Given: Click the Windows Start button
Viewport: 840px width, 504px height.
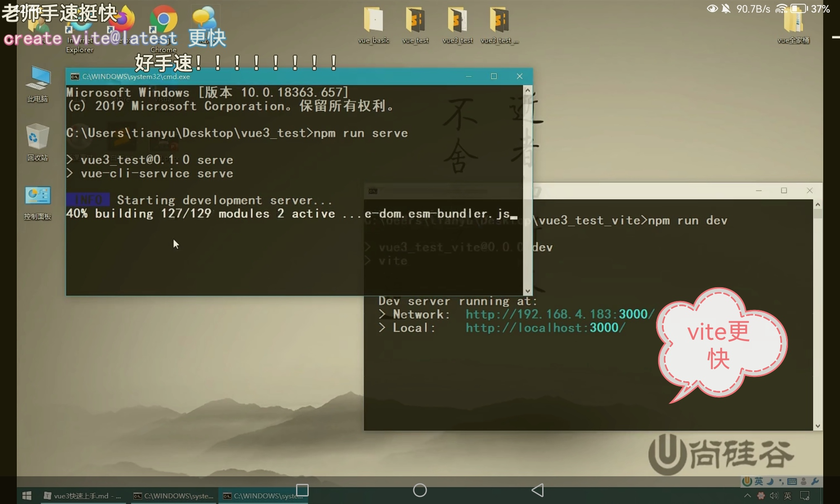Looking at the screenshot, I should (27, 496).
